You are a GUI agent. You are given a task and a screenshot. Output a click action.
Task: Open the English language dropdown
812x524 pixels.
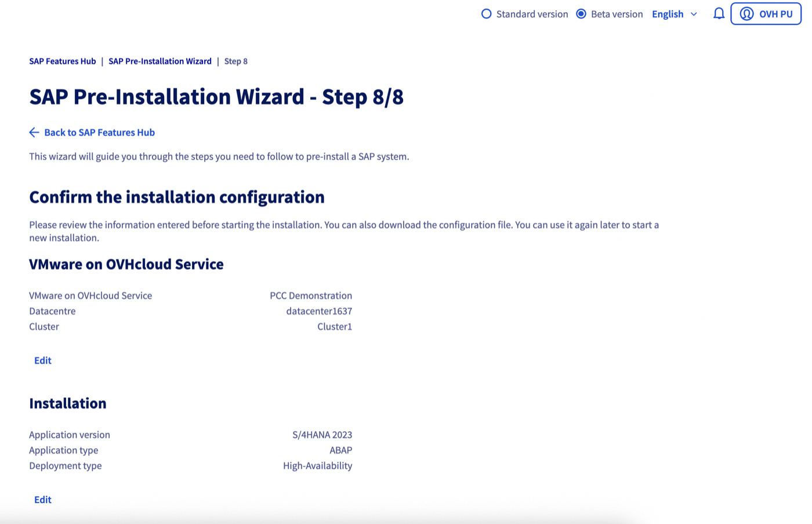[x=668, y=14]
